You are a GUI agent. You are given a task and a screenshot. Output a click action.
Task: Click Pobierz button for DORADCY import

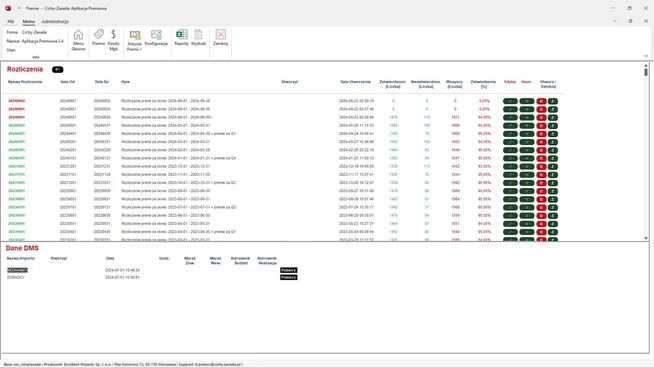click(x=289, y=277)
